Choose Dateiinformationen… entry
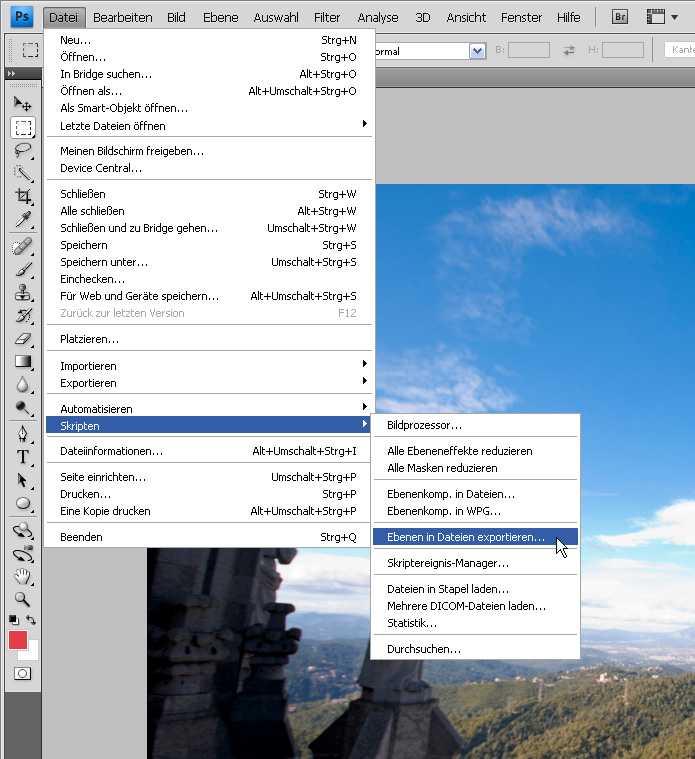Image resolution: width=695 pixels, height=759 pixels. coord(209,451)
